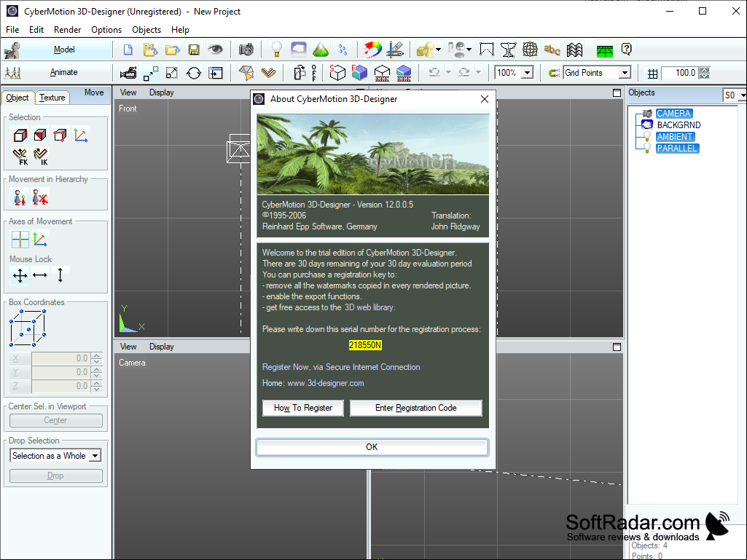Viewport: 747px width, 560px height.
Task: Open the 100% zoom dropdown
Action: point(527,73)
